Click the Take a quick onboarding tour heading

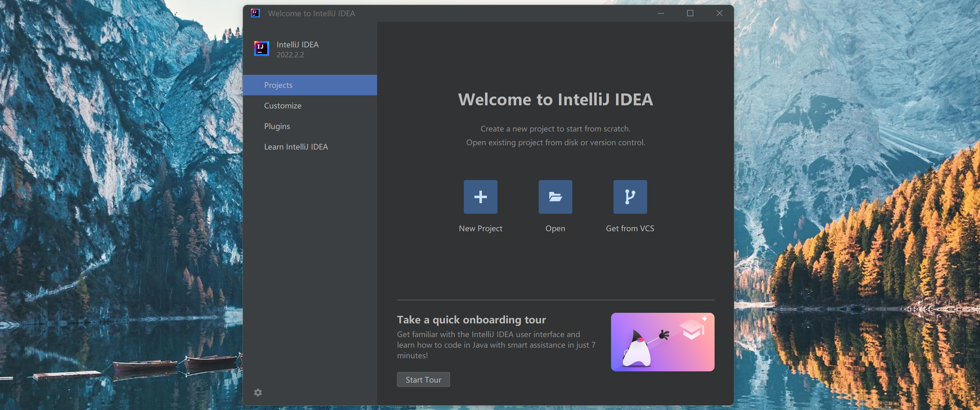pyautogui.click(x=471, y=320)
